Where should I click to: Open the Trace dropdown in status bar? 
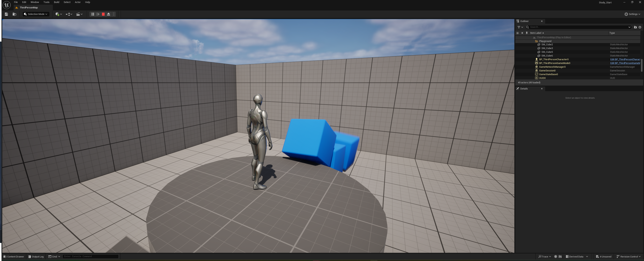[x=544, y=257]
